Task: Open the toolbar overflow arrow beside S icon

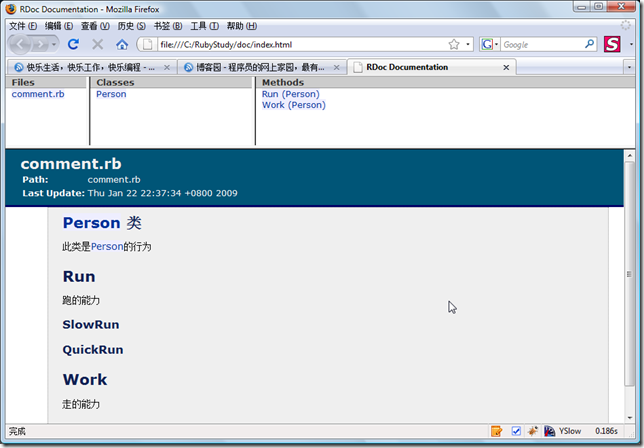Action: tap(631, 44)
